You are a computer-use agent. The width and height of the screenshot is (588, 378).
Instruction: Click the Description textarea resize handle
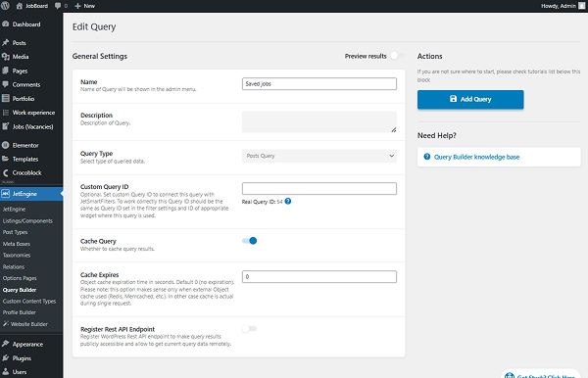point(393,129)
